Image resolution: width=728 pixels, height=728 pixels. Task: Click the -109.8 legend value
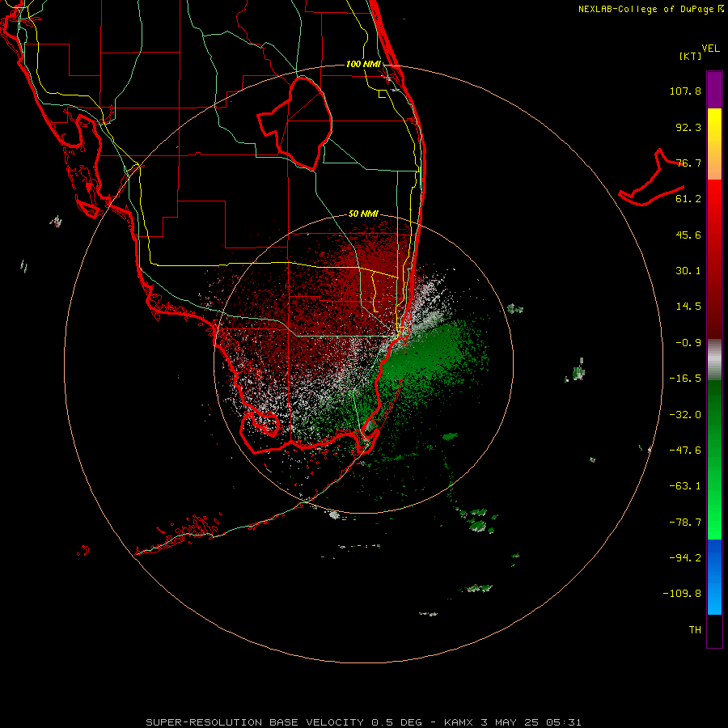tap(682, 594)
